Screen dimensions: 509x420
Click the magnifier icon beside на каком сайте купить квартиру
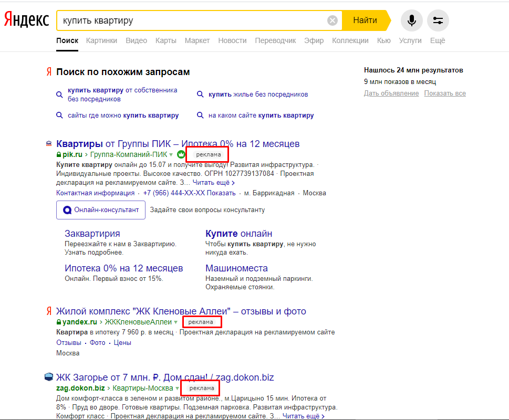(x=200, y=115)
